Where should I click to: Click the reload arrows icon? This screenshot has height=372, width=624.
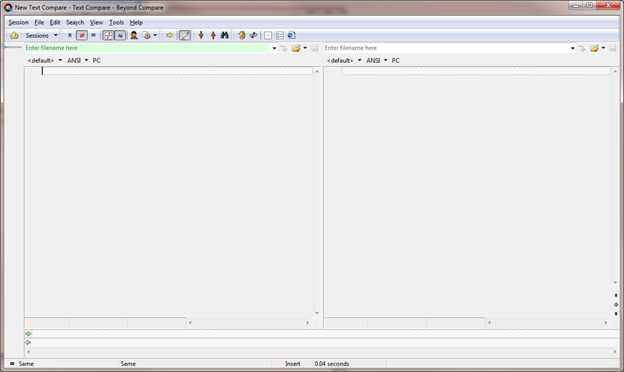tap(253, 35)
